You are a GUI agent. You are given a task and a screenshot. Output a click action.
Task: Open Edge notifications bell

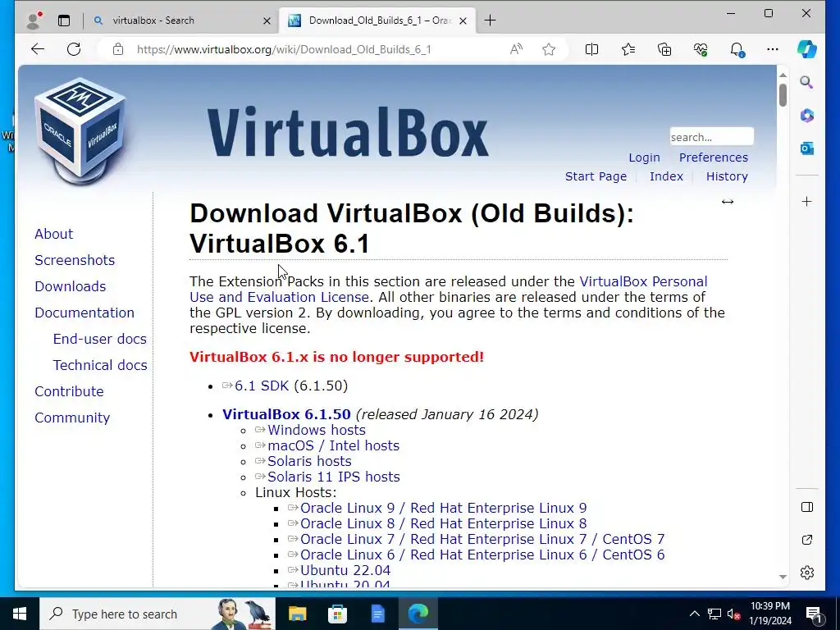(x=737, y=49)
